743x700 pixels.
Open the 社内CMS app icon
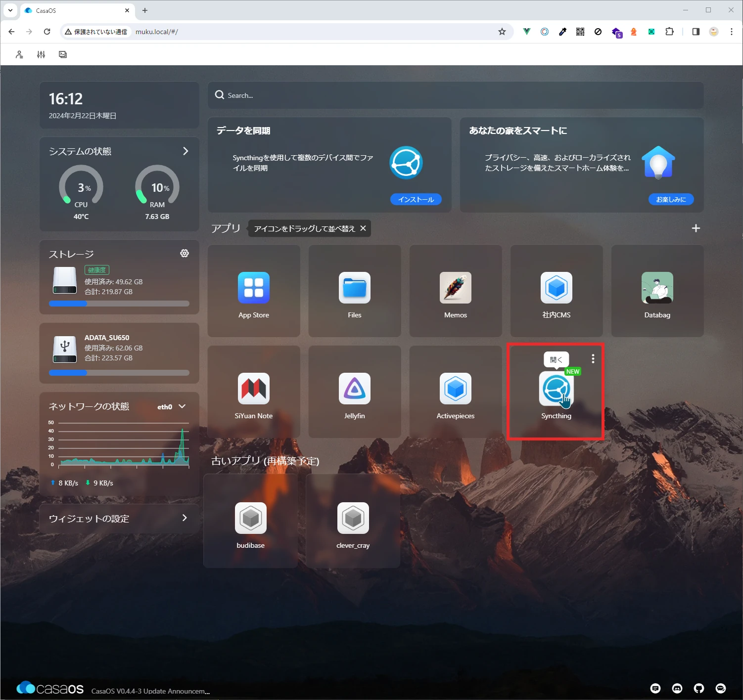pyautogui.click(x=557, y=288)
